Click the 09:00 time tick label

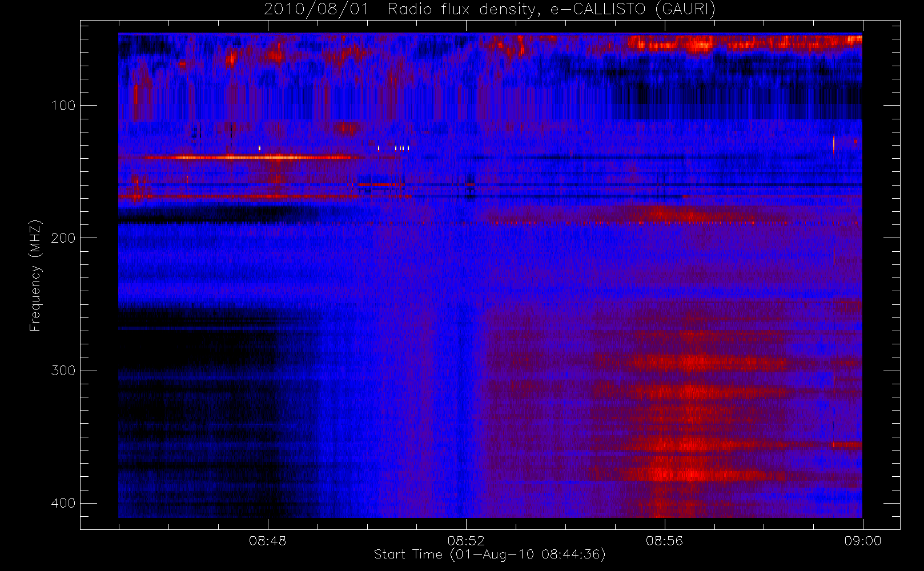click(x=862, y=540)
